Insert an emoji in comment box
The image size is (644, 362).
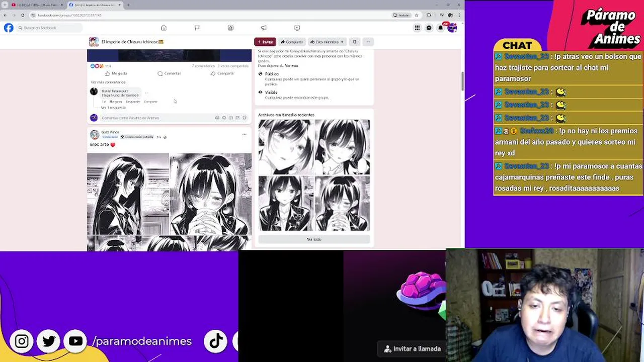[x=224, y=118]
